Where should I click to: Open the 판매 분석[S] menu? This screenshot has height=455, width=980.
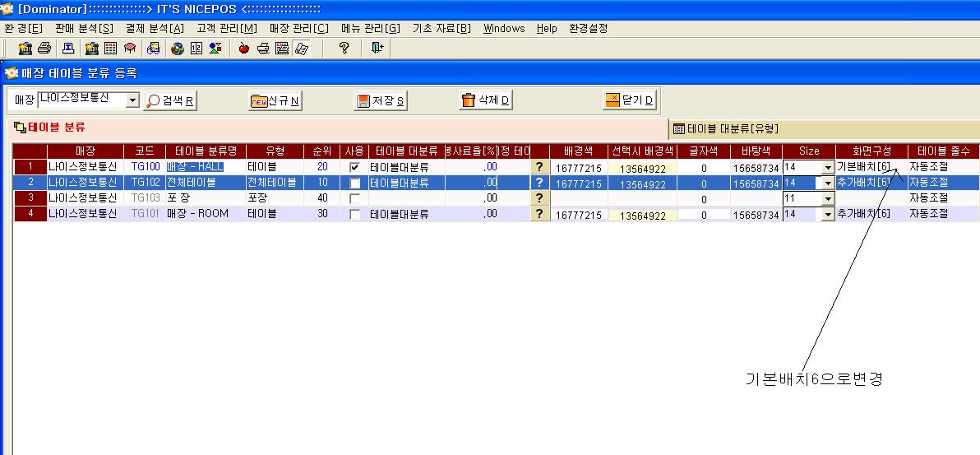(85, 29)
